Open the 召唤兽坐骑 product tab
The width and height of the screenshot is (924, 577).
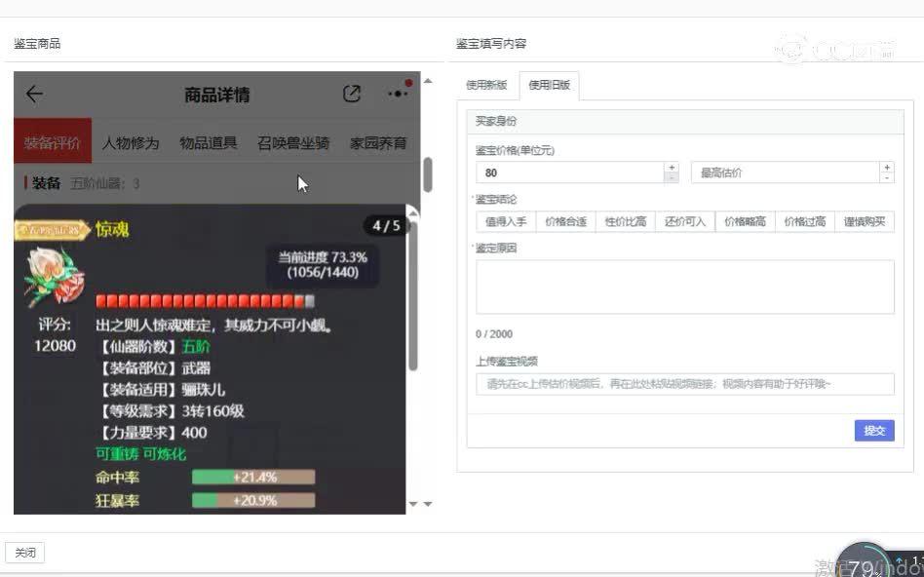tap(293, 142)
